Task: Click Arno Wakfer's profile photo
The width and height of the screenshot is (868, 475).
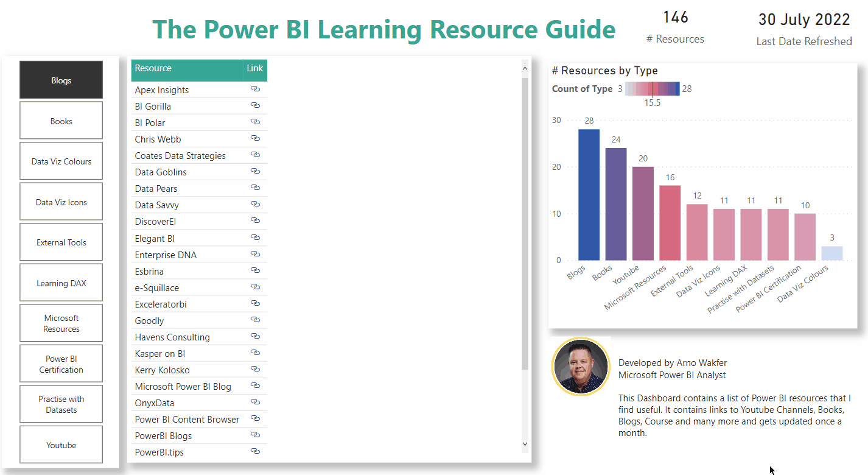Action: [579, 367]
